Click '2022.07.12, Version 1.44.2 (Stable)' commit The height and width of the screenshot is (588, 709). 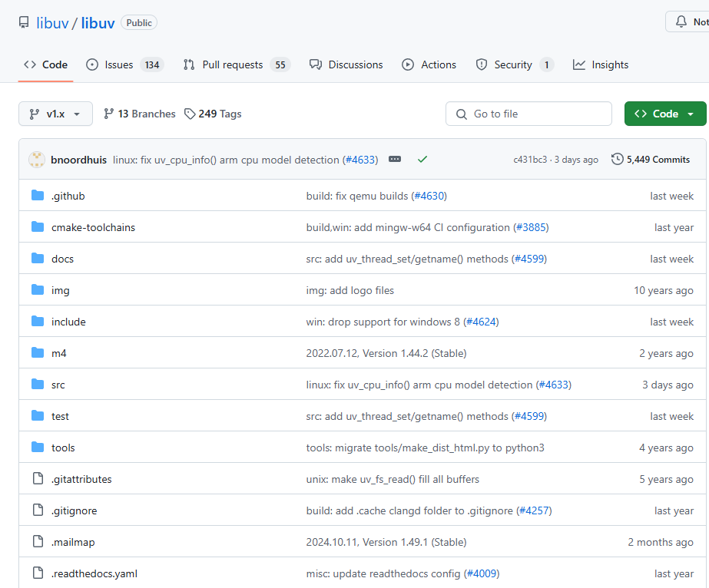pyautogui.click(x=386, y=353)
